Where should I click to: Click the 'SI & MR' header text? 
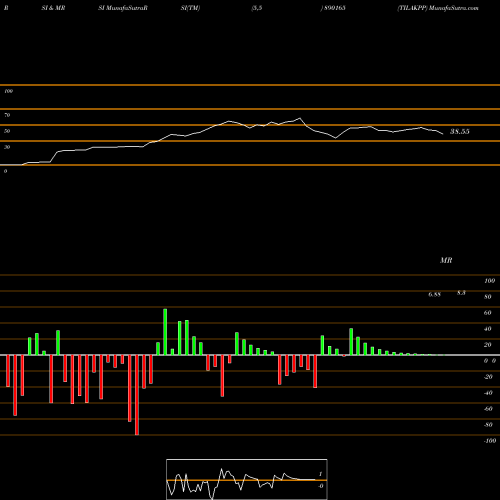click(53, 8)
